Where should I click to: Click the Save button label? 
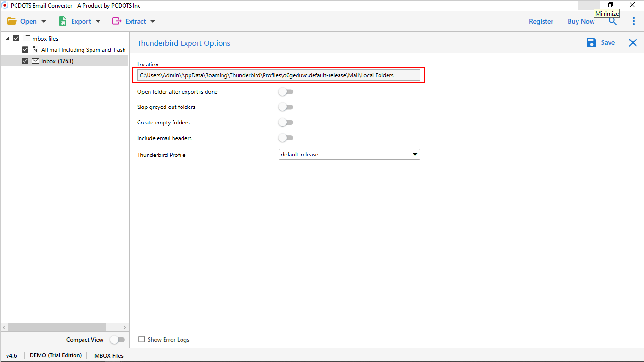[x=608, y=42]
